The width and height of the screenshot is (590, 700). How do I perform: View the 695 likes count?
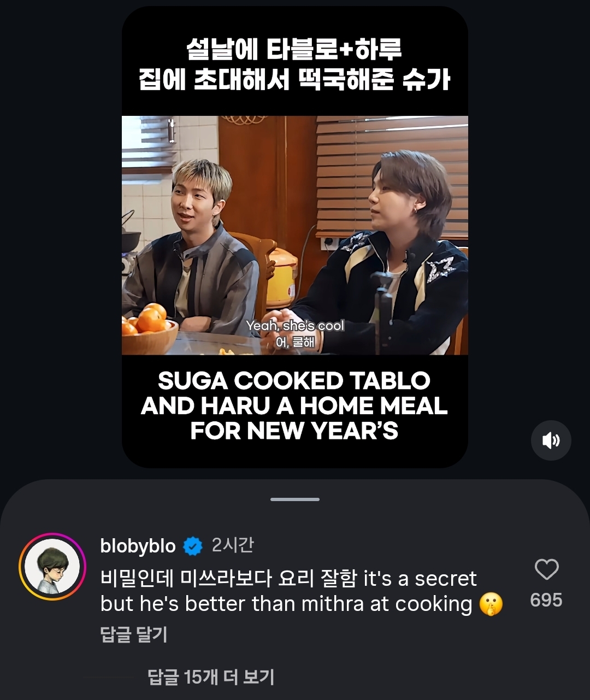(546, 600)
